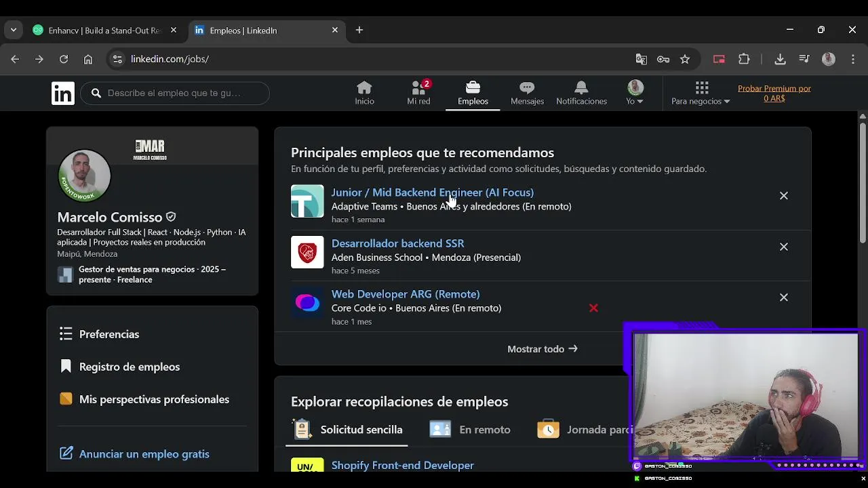
Task: Go forward in browser history
Action: pyautogui.click(x=39, y=59)
